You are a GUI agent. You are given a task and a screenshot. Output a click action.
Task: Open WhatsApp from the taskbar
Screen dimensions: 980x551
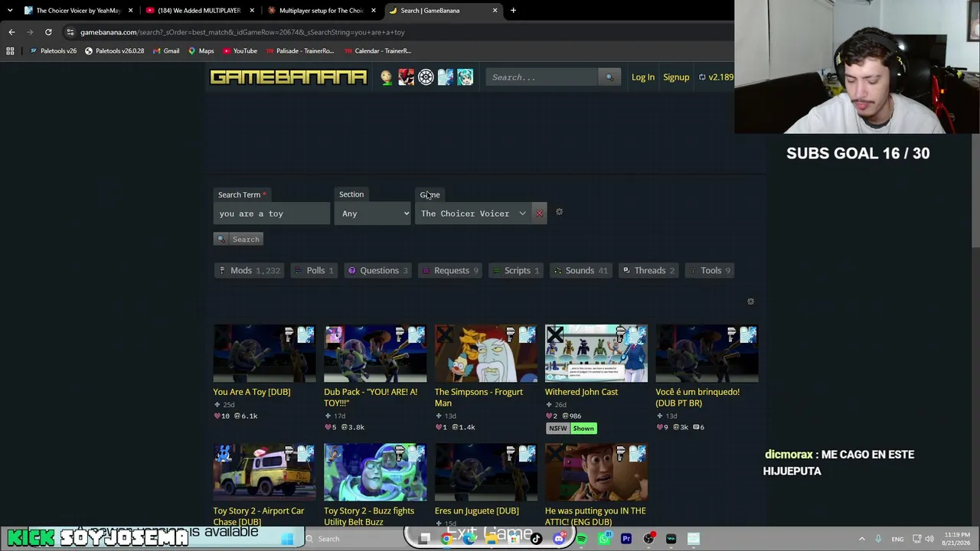coord(604,539)
